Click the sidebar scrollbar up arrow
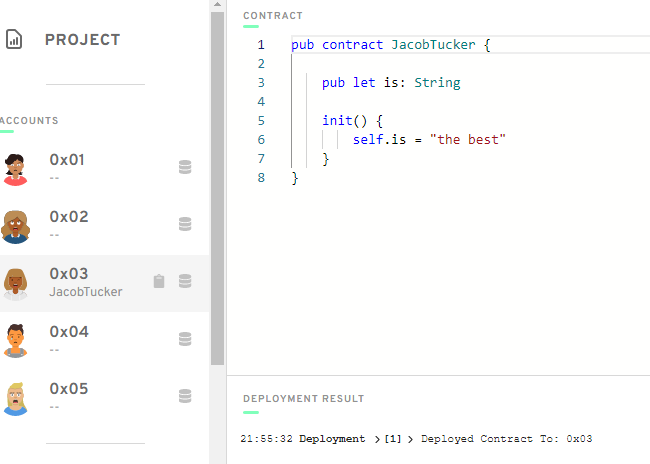The image size is (650, 464). [x=217, y=5]
